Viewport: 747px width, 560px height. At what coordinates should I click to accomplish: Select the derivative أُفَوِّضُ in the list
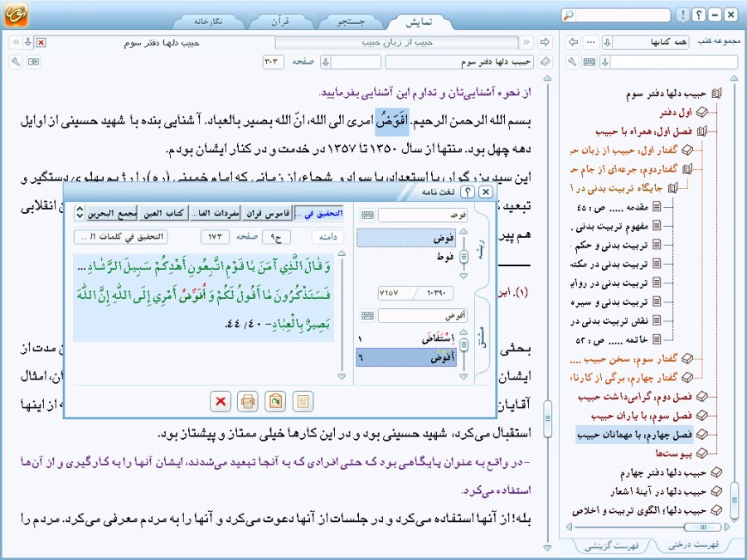[x=406, y=357]
